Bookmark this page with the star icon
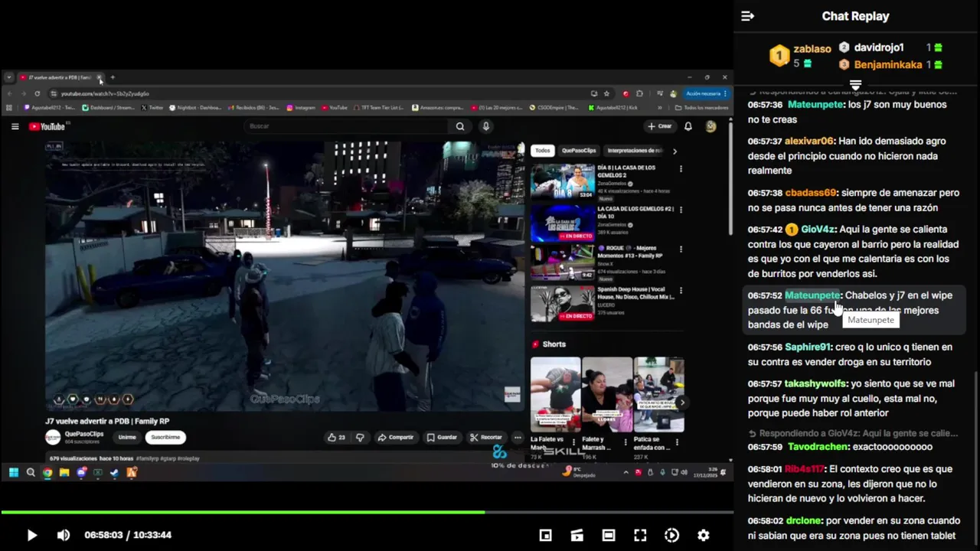The width and height of the screenshot is (980, 551). point(606,93)
